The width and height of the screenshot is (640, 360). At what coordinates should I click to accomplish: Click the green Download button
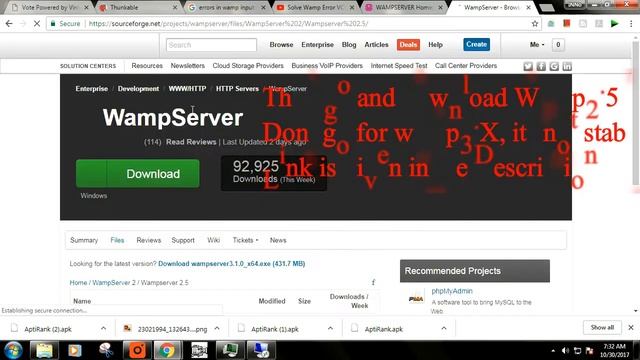coord(138,173)
